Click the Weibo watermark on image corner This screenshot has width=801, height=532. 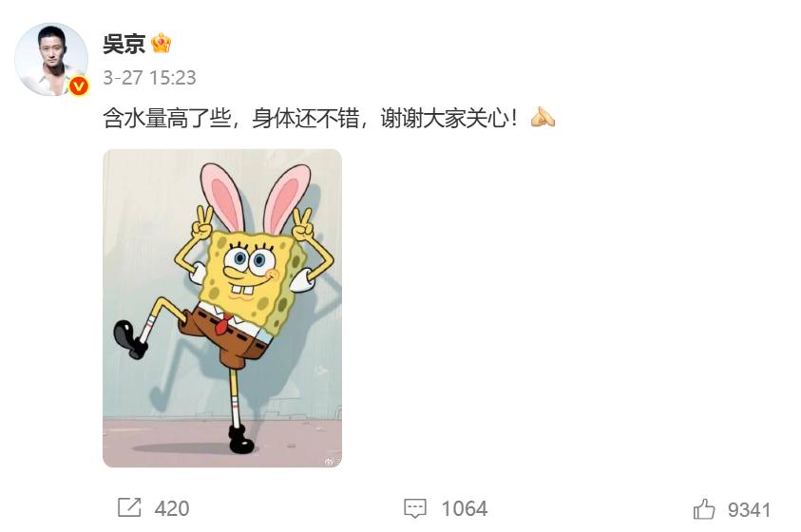[330, 461]
